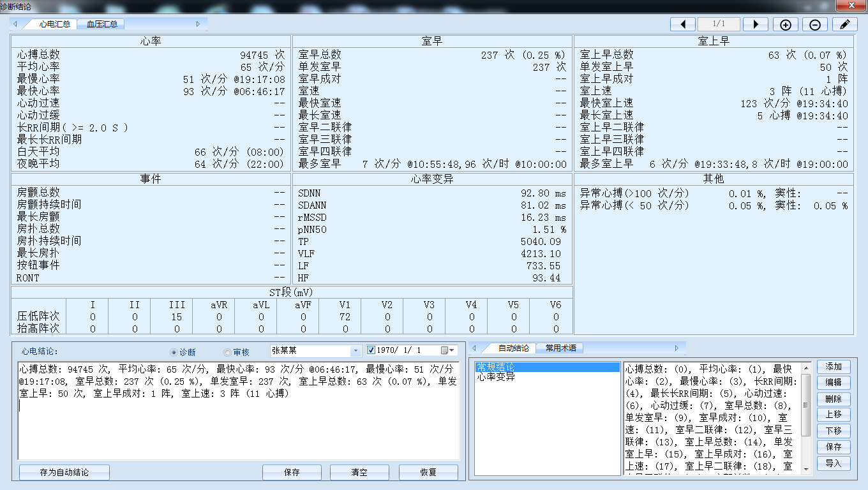Select the 审核 radio button
The width and height of the screenshot is (868, 490).
pyautogui.click(x=227, y=352)
